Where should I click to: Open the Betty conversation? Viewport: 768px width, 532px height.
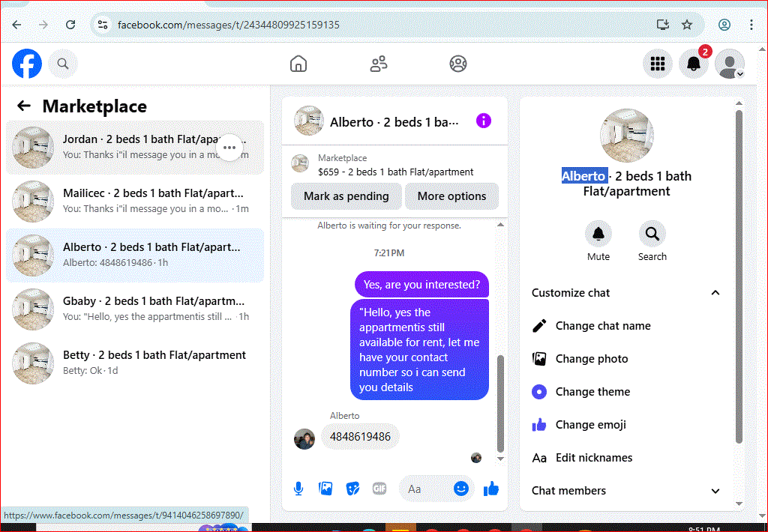(135, 363)
